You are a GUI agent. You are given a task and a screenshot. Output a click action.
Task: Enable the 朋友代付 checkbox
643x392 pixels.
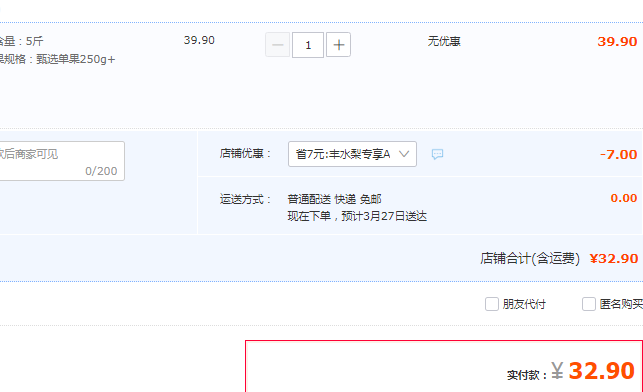[x=492, y=304]
